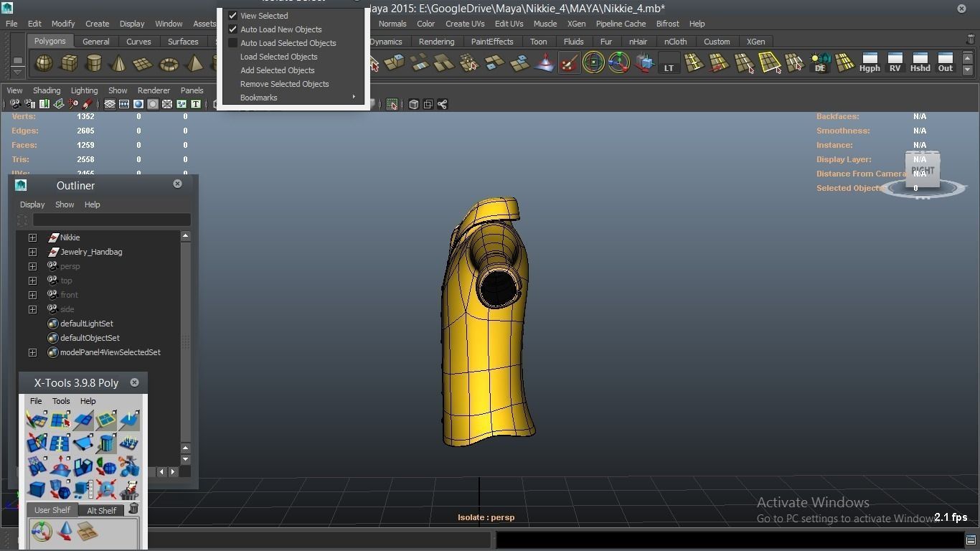The width and height of the screenshot is (980, 551).
Task: Click the DE shelf icon
Action: 820,63
